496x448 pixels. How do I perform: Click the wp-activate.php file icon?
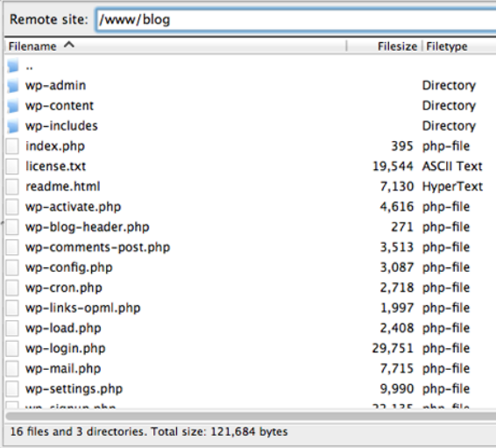coord(12,207)
